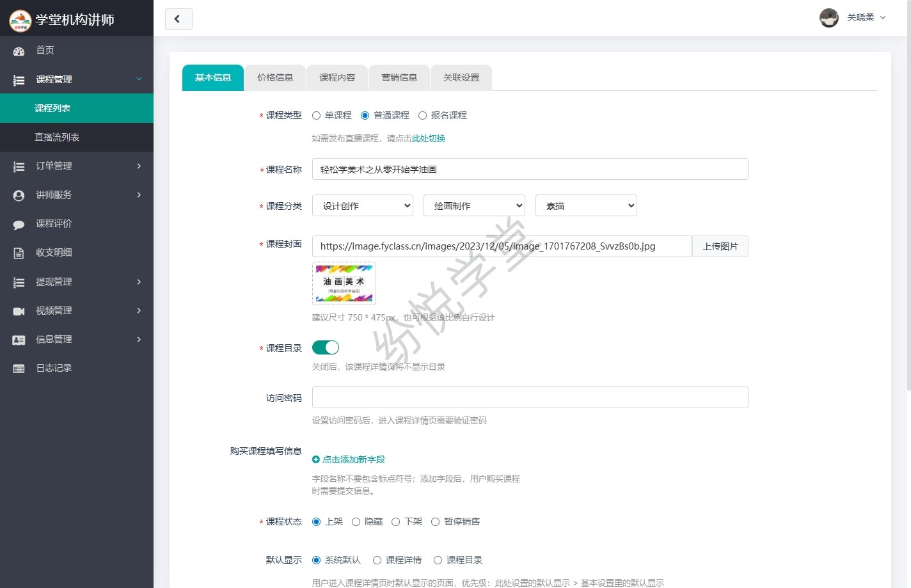Switch to the 价格信息 tab
Screen dimensions: 911x588
coord(275,77)
